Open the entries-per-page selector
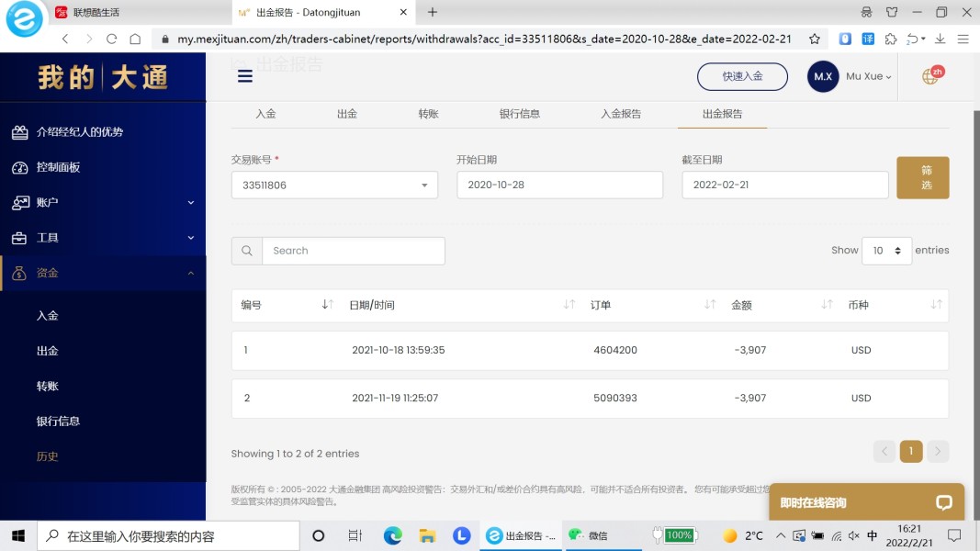 coord(886,251)
